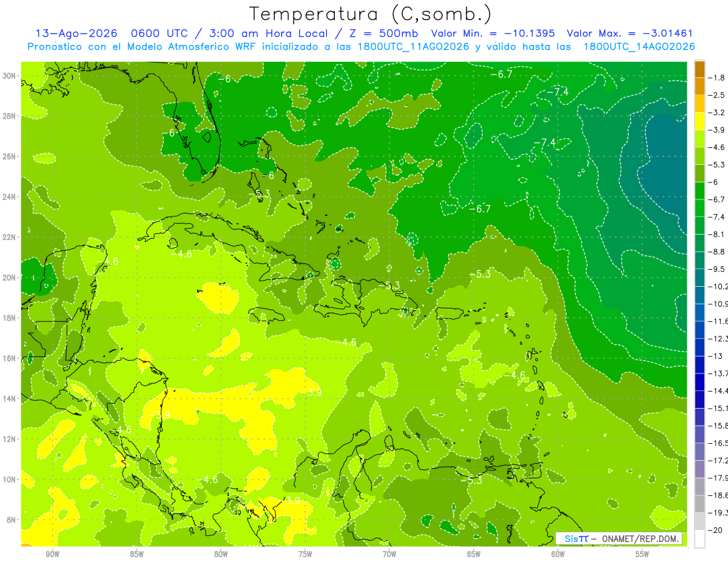This screenshot has height=562, width=728.
Task: Click the "22N" latitude axis label
Action: point(10,236)
